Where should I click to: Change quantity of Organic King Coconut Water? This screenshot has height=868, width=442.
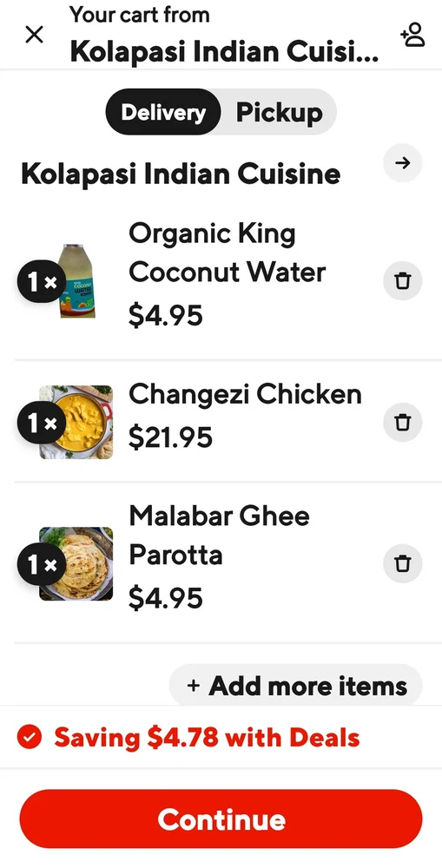[42, 282]
